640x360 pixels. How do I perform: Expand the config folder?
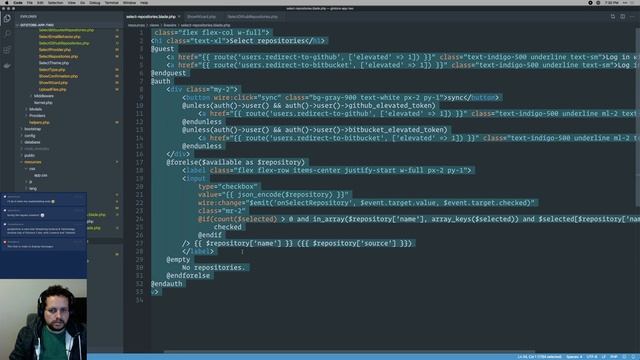(x=30, y=136)
